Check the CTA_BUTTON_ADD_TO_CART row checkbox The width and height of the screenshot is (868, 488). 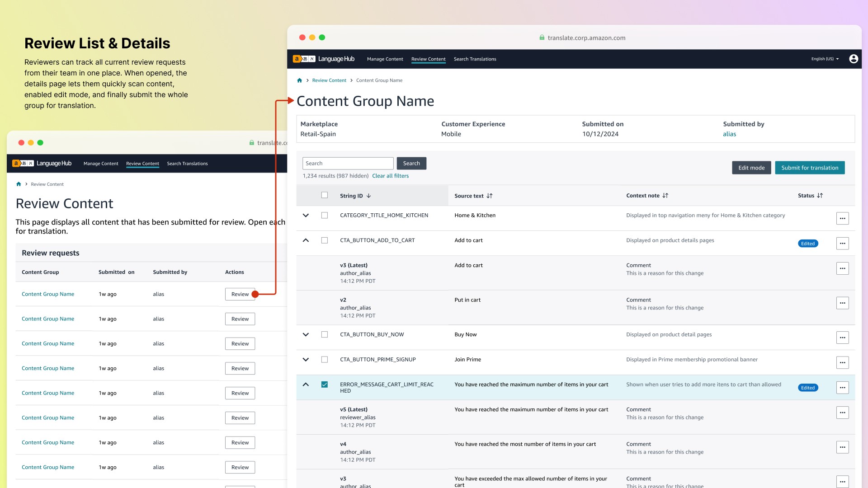[325, 240]
